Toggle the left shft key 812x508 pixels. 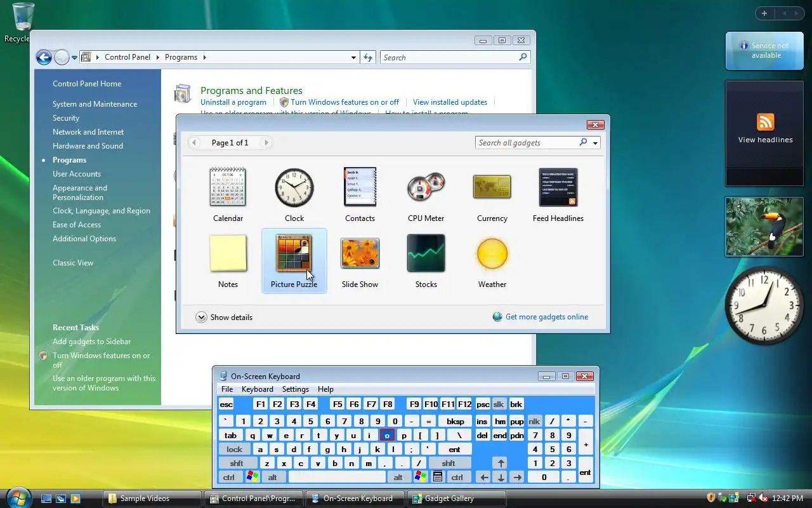click(237, 464)
